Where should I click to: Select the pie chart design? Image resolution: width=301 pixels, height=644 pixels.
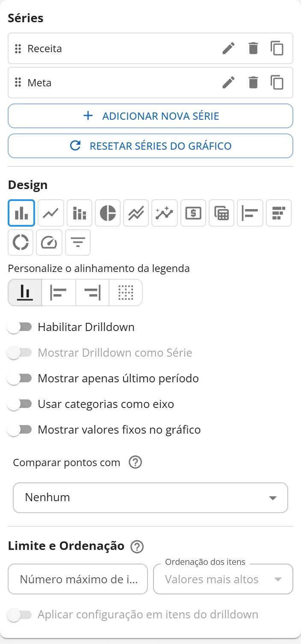108,213
